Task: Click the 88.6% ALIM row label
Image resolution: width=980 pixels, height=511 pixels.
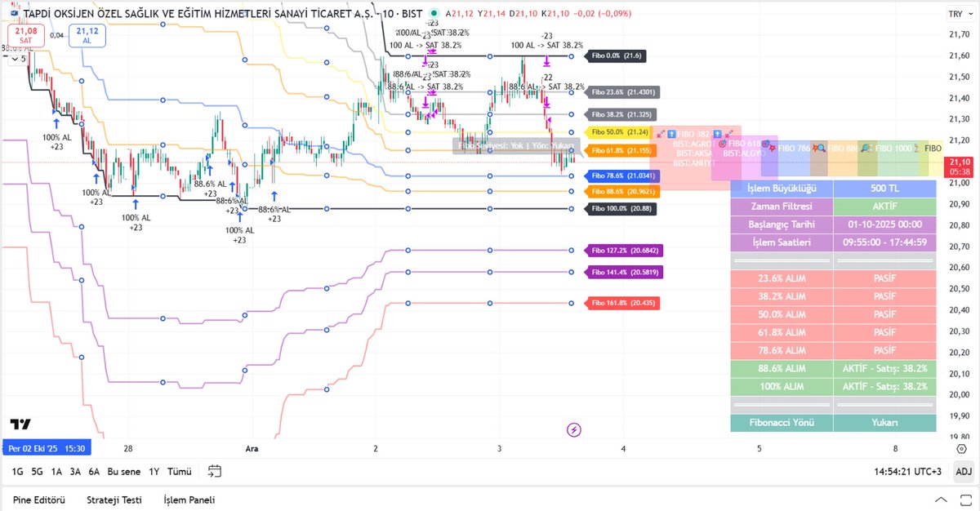Action: [782, 368]
